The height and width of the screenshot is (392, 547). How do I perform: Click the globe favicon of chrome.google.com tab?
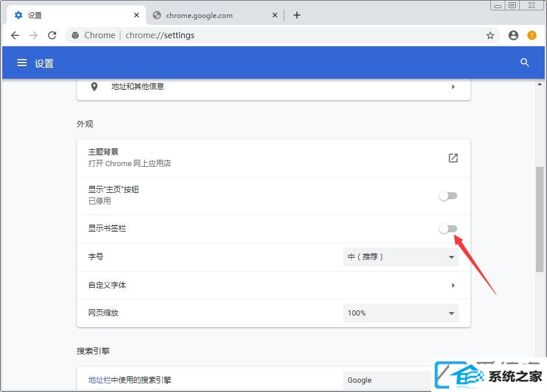point(157,15)
